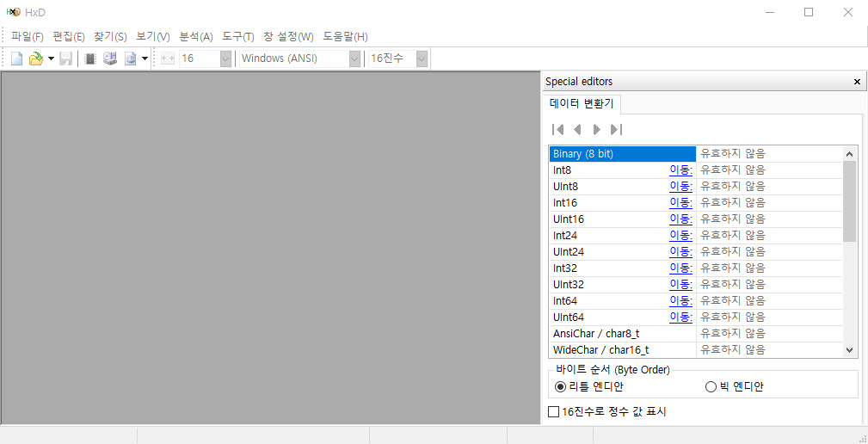This screenshot has height=444, width=868.
Task: Select the WideChar / char16_t row label
Action: (x=600, y=350)
